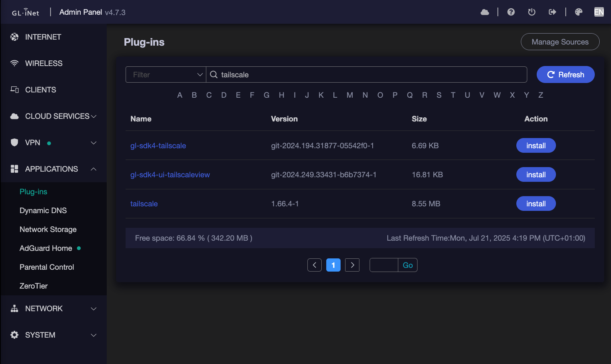Open the Filter dropdown

(166, 75)
